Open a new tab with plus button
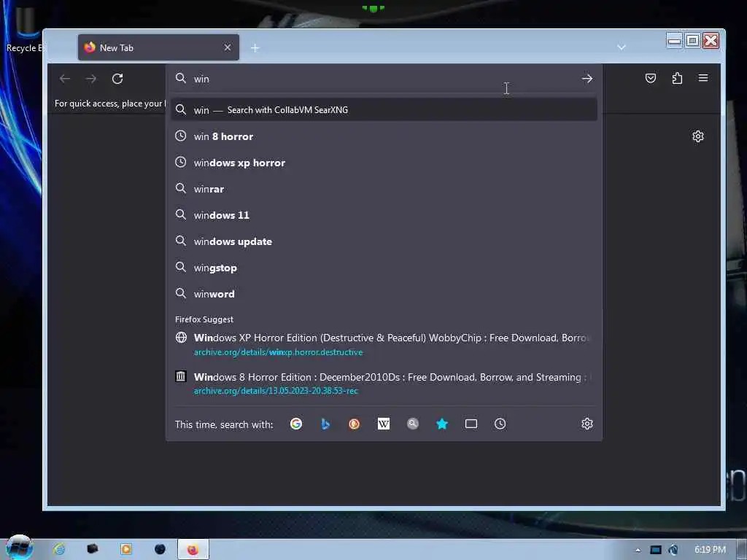The image size is (747, 560). [x=255, y=48]
